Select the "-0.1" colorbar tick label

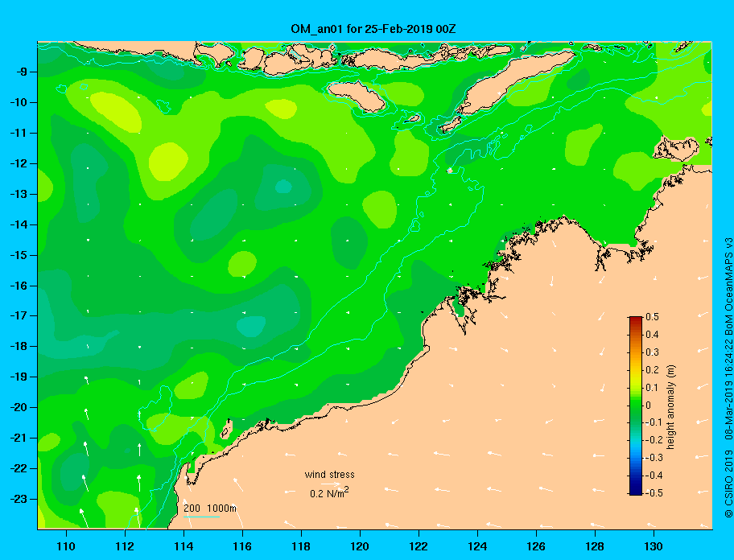coord(654,422)
